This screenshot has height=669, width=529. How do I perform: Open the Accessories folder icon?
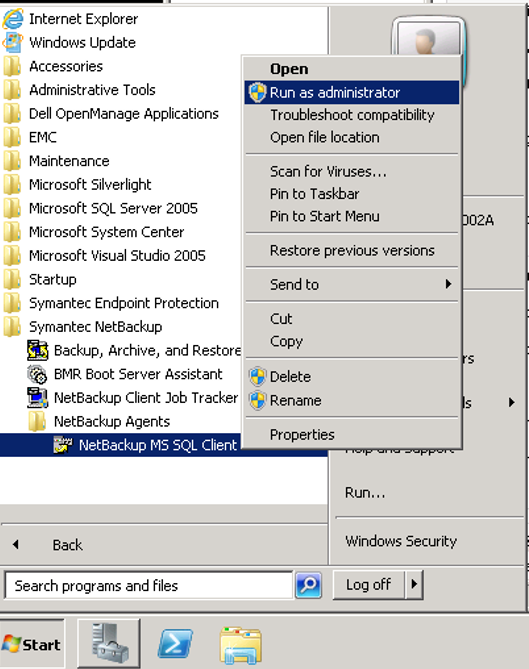pyautogui.click(x=12, y=67)
